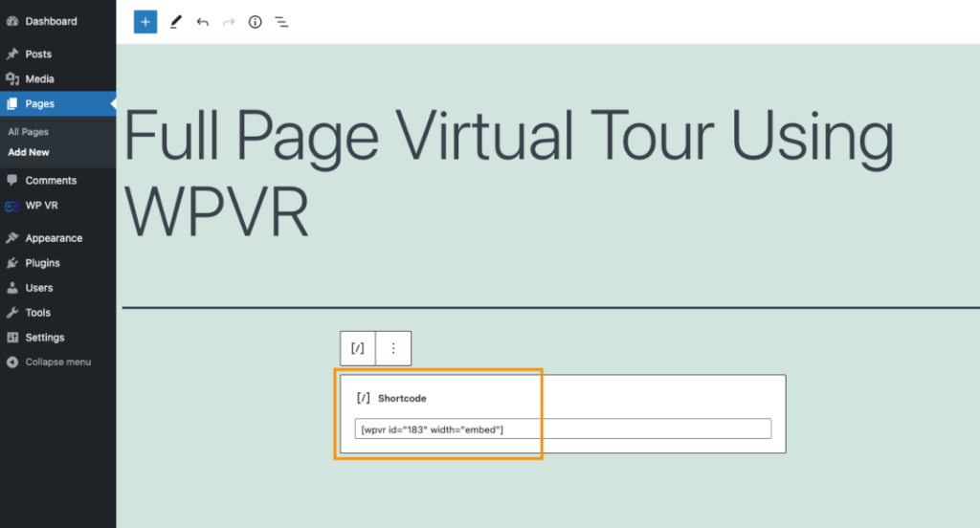
Task: Click the Pages icon in sidebar
Action: (12, 103)
